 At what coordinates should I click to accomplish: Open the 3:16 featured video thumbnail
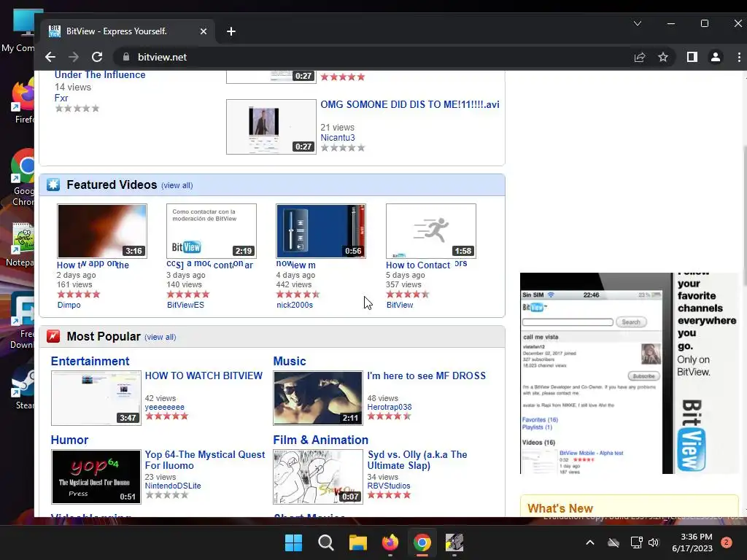102,231
